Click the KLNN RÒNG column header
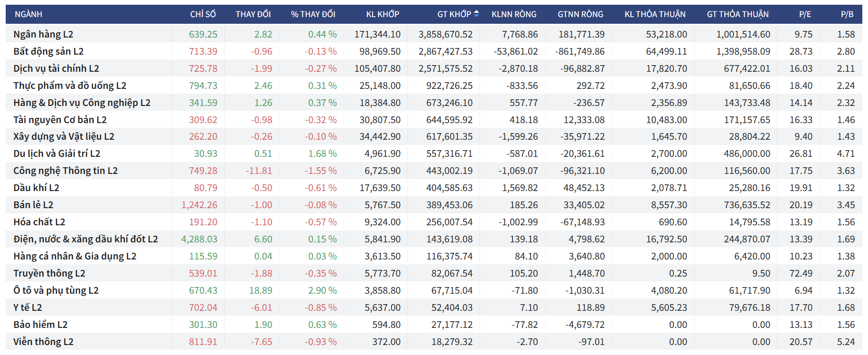 coord(514,14)
